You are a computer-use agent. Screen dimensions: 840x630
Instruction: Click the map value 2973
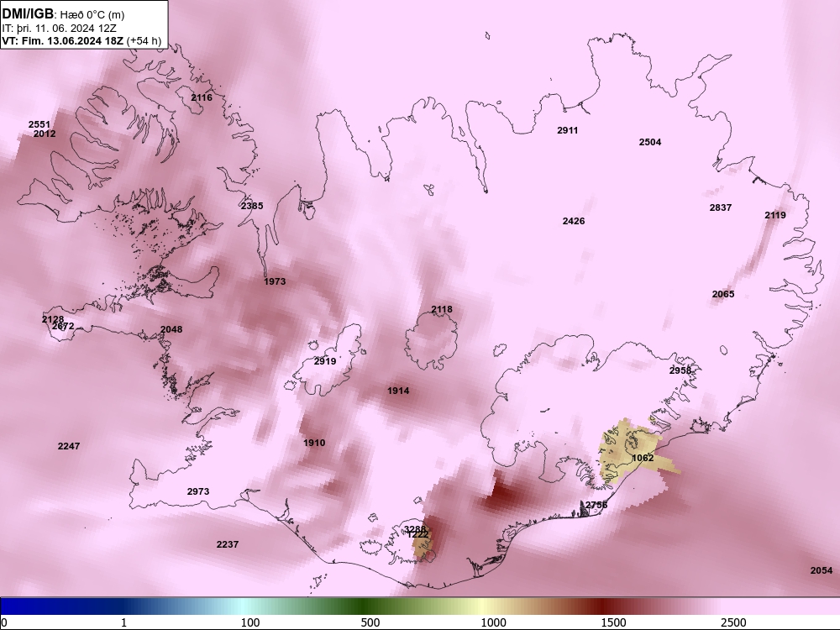click(x=198, y=491)
